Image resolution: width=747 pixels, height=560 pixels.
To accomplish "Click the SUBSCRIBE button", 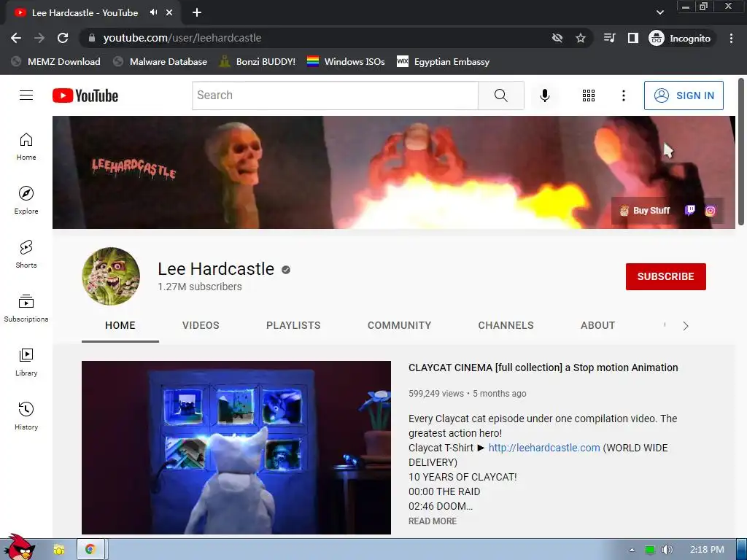I will 665,276.
